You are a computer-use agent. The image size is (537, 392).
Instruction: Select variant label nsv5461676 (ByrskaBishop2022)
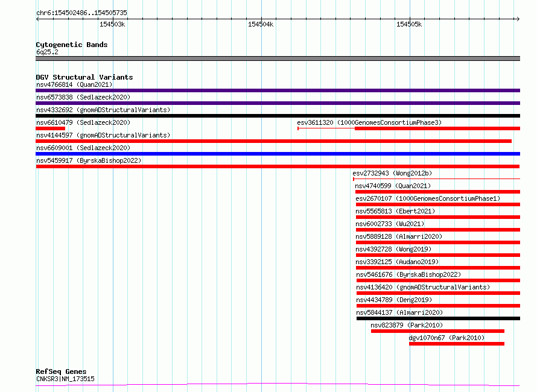pos(408,274)
